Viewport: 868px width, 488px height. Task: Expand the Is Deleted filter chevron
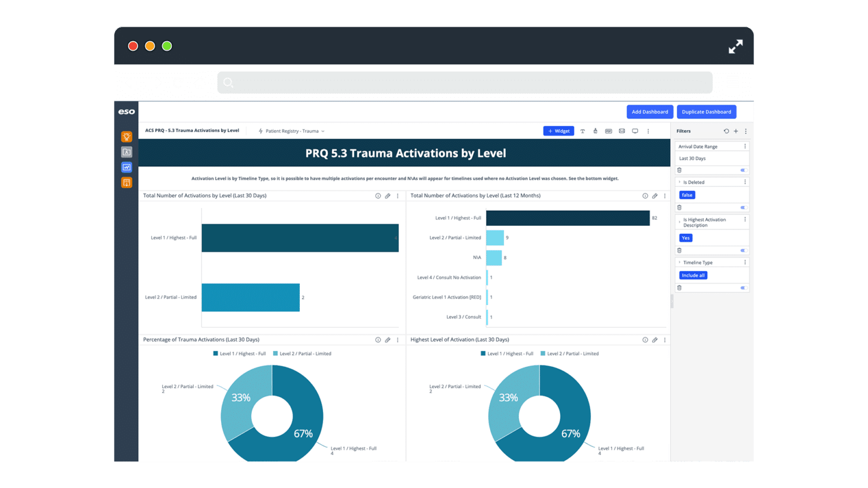click(679, 182)
